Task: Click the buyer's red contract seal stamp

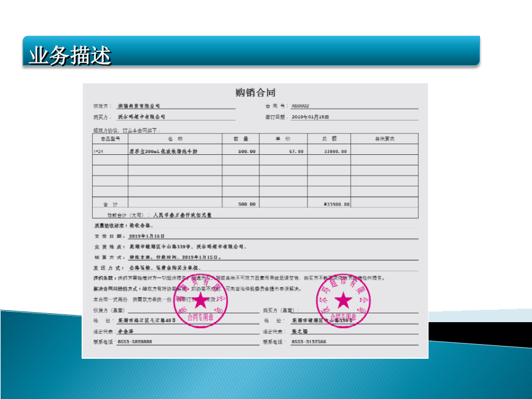Action: (343, 300)
